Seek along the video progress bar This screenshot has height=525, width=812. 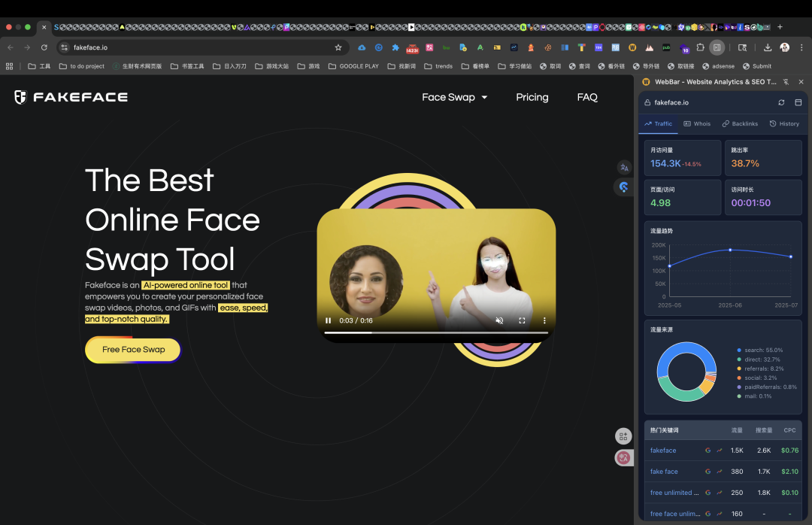[x=436, y=332]
